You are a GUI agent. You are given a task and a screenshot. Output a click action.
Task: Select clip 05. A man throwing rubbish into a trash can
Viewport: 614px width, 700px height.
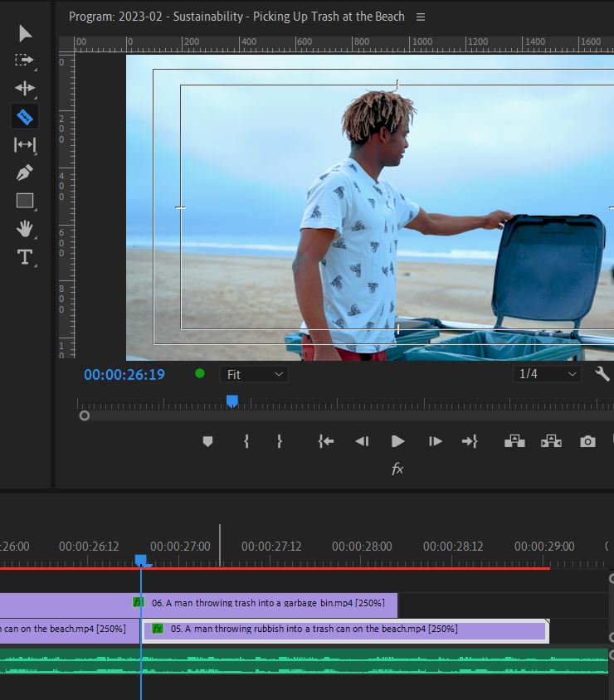tap(345, 631)
